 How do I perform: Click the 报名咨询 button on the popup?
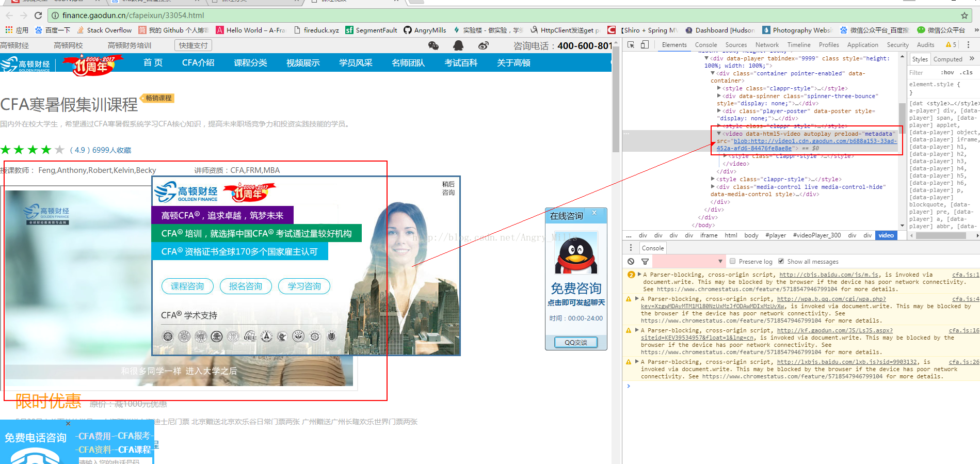click(246, 286)
